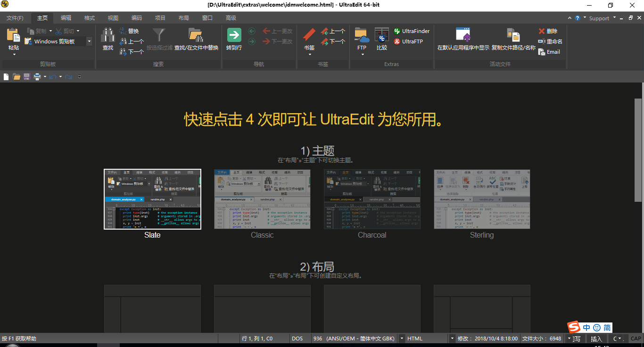Click the Print icon in quick toolbar

click(37, 76)
